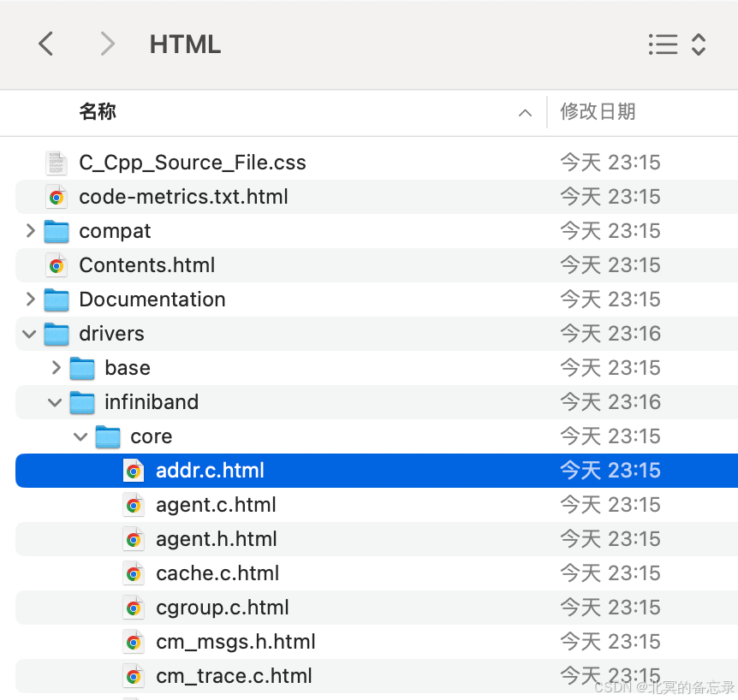This screenshot has height=700, width=738.
Task: Select the infiniband folder name
Action: tap(152, 403)
